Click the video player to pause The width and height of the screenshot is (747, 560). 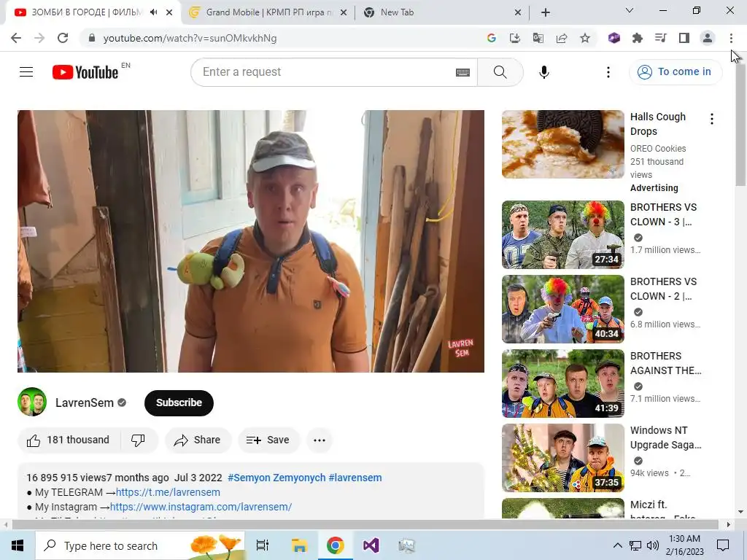point(251,241)
